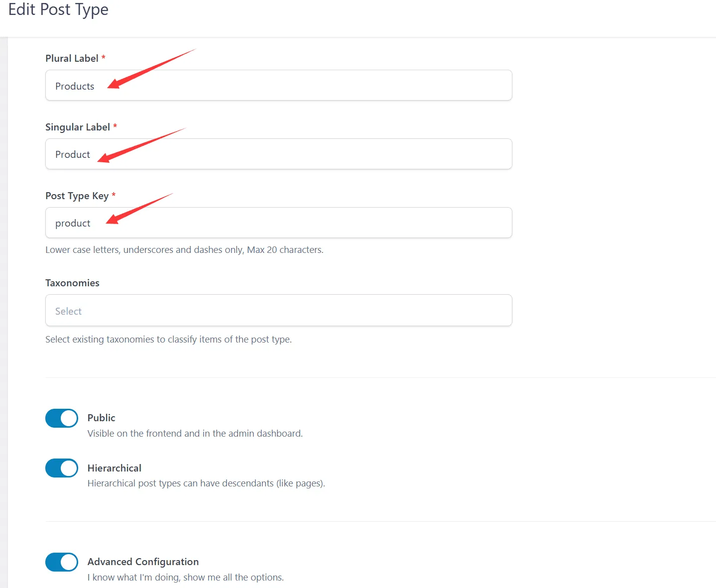Click the Hierarchical option title text
Image resolution: width=716 pixels, height=588 pixels.
click(114, 468)
